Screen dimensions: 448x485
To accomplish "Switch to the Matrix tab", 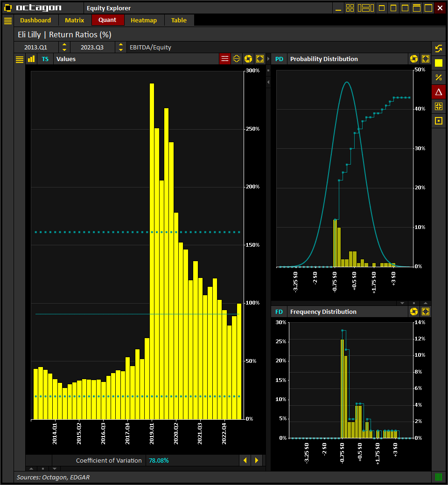I will pyautogui.click(x=74, y=21).
